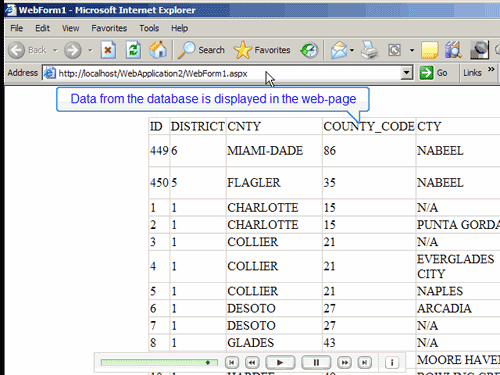This screenshot has height=375, width=500.
Task: Click the Forward navigation button
Action: [73, 50]
